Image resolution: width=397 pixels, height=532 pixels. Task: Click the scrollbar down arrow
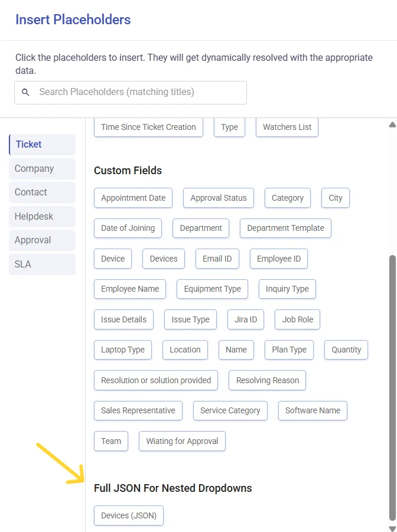tap(392, 528)
